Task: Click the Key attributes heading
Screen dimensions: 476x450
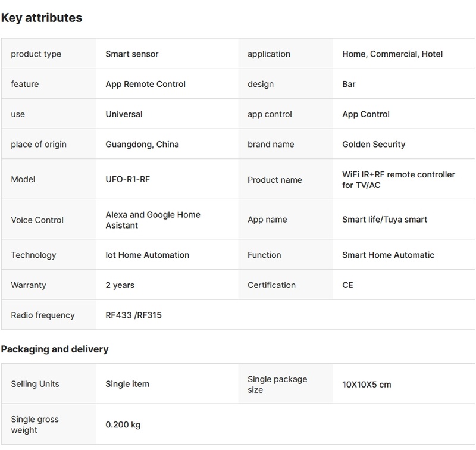Action: pyautogui.click(x=42, y=18)
